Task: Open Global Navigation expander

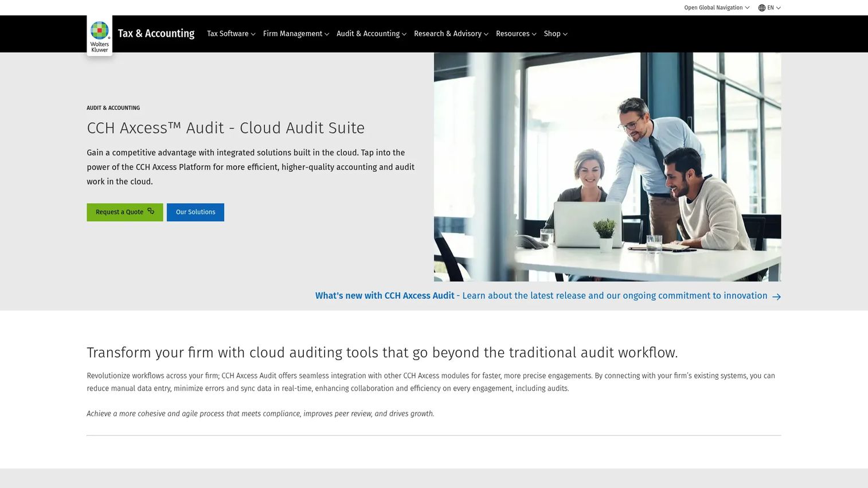Action: [x=717, y=8]
